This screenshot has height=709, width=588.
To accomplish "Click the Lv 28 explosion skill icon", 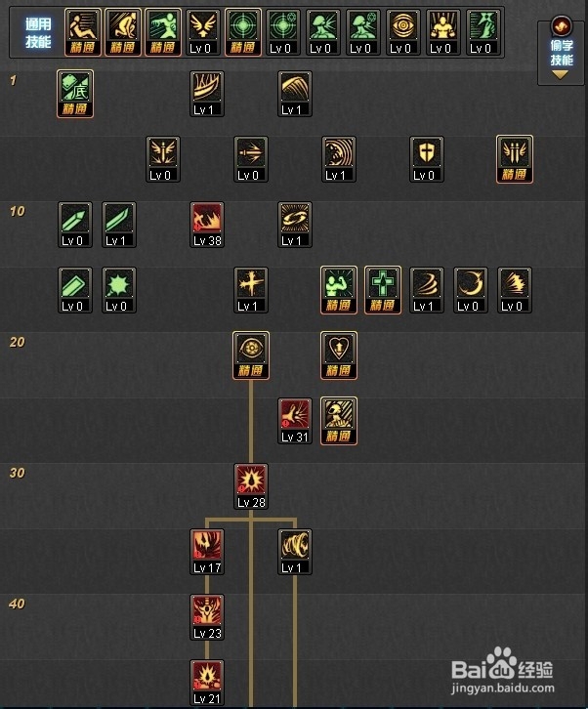I will [251, 486].
